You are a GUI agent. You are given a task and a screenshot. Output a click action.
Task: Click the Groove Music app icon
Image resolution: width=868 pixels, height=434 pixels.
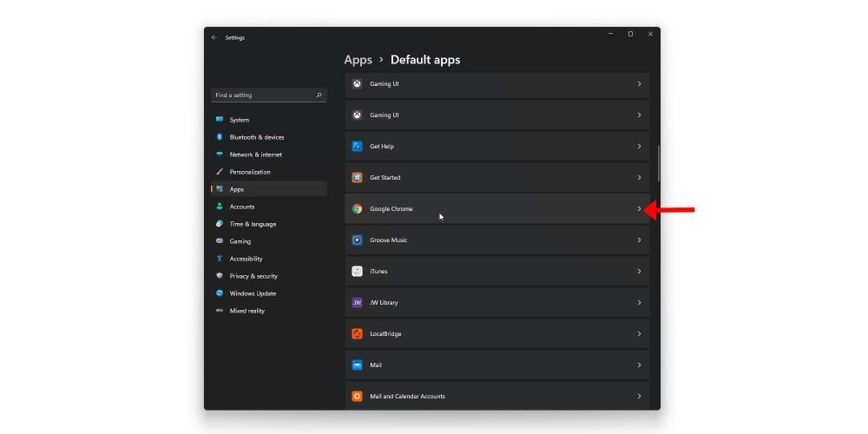(357, 240)
